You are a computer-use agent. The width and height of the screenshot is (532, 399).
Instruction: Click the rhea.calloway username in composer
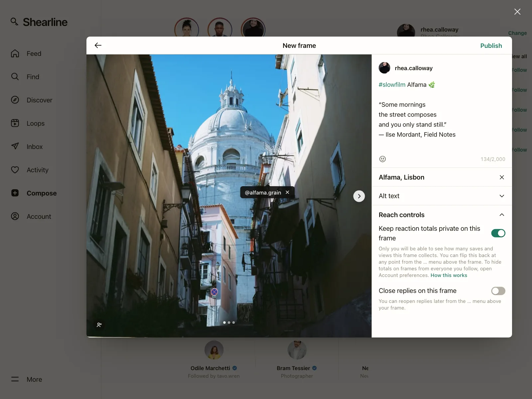click(414, 68)
